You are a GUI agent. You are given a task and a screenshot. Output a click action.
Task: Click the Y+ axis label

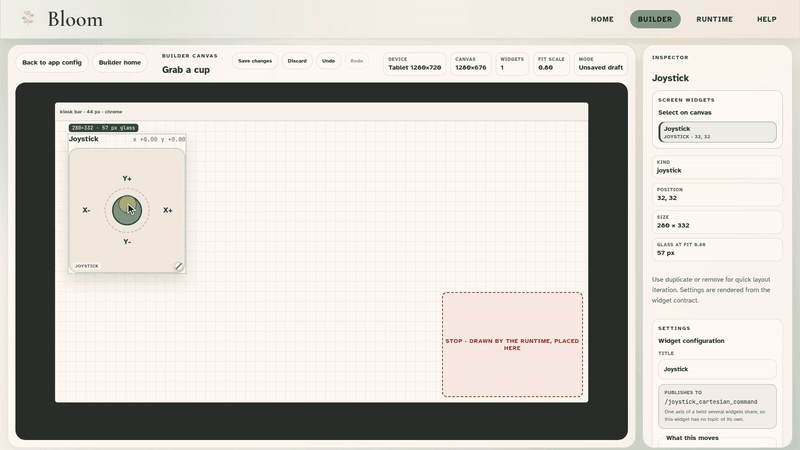pyautogui.click(x=127, y=179)
